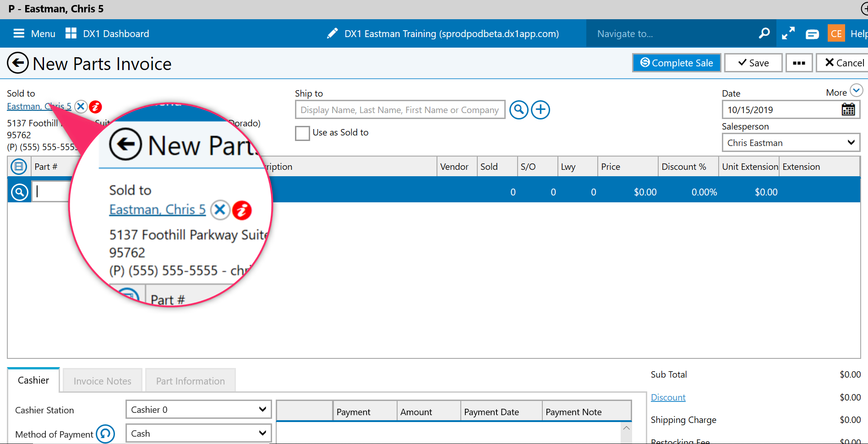Image resolution: width=868 pixels, height=444 pixels.
Task: Click the pencil edit icon beside DX1 Eastman Training
Action: [x=333, y=33]
